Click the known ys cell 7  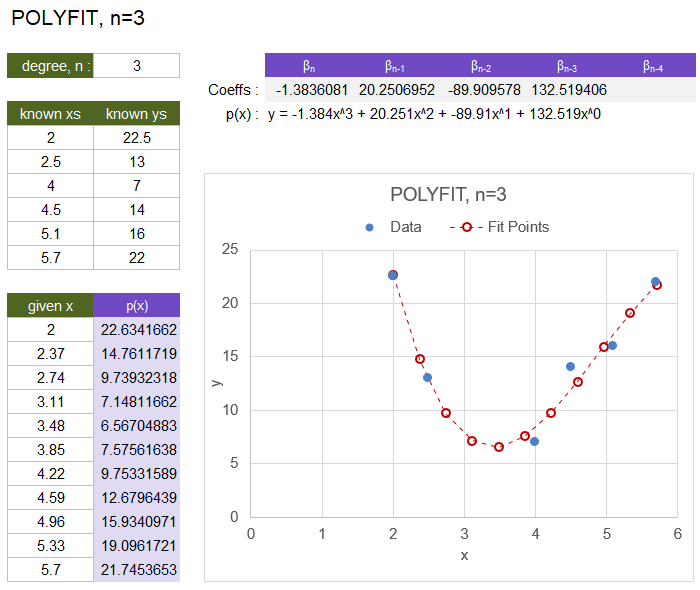pyautogui.click(x=137, y=186)
